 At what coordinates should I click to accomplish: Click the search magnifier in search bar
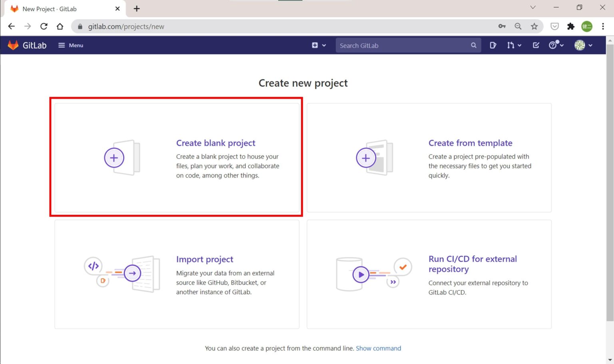pos(473,45)
